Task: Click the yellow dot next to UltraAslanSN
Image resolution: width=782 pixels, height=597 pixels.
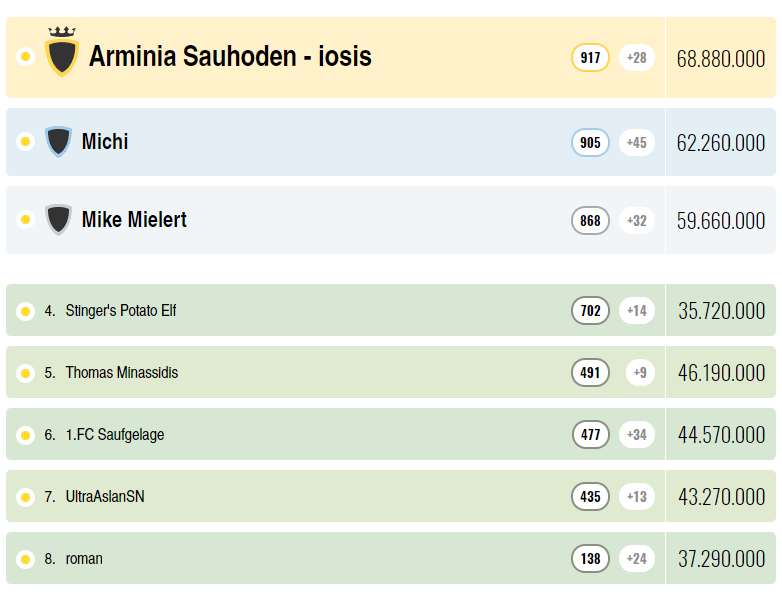Action: 25,497
